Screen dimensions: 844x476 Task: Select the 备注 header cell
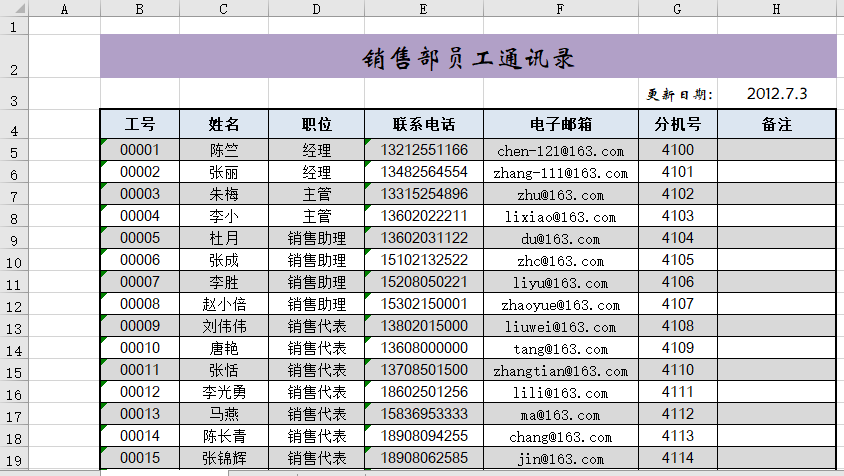776,125
